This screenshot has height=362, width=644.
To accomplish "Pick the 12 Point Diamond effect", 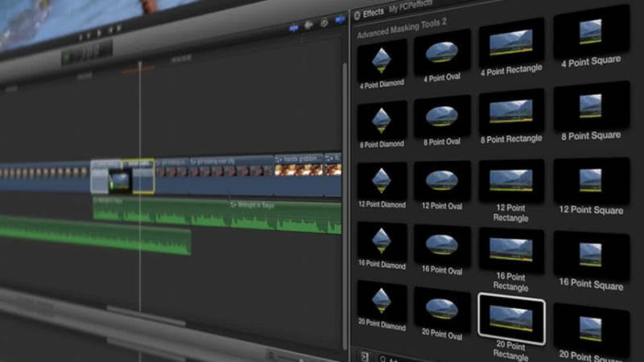I will pyautogui.click(x=382, y=186).
